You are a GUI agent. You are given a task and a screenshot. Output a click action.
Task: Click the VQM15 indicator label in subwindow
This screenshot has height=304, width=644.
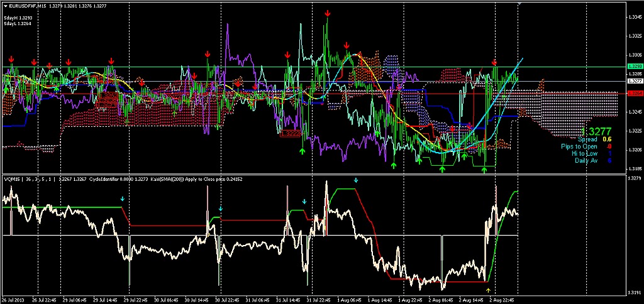pyautogui.click(x=12, y=179)
